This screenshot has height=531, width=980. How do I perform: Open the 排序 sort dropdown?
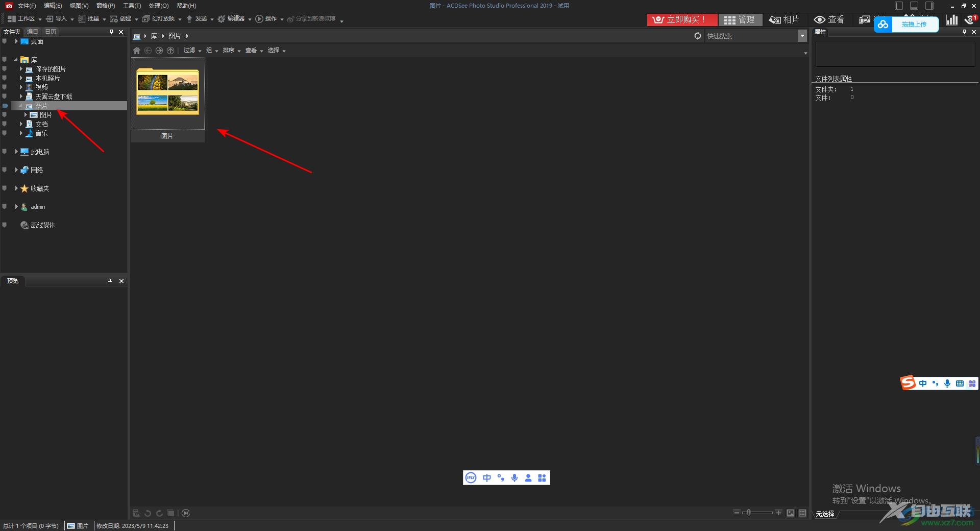click(232, 51)
